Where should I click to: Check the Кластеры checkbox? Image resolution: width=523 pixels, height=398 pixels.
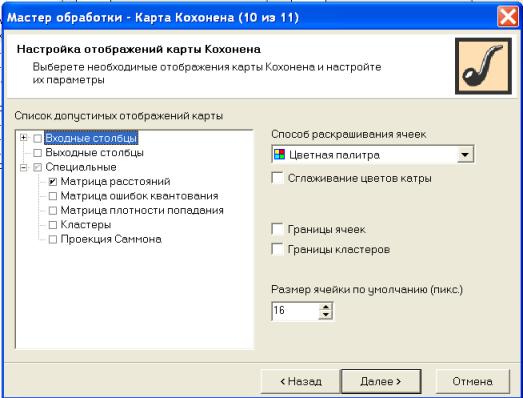click(x=53, y=225)
